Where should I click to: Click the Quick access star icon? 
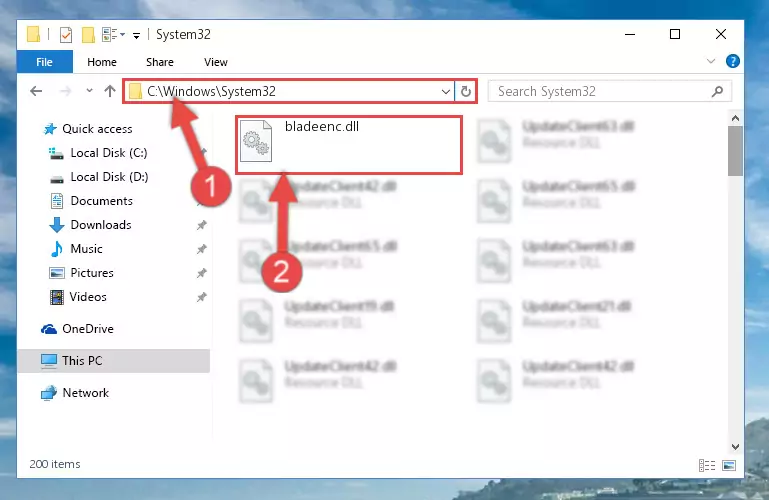50,129
